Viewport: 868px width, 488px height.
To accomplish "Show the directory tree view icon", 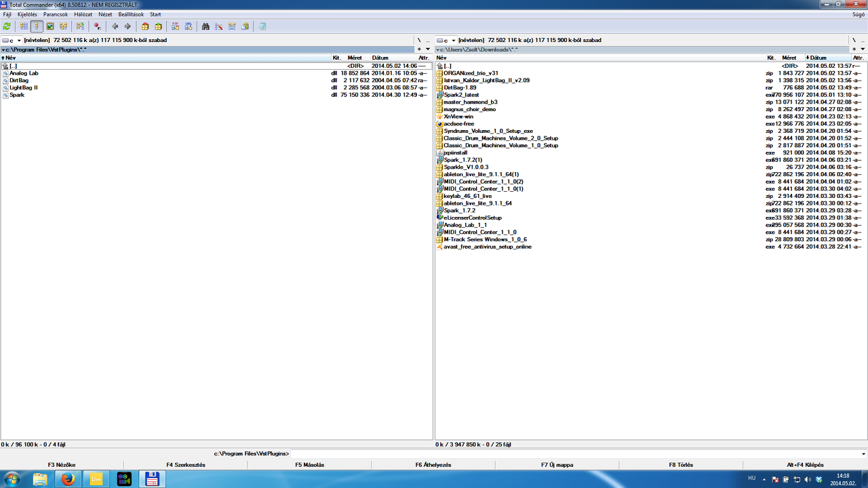I will 63,26.
